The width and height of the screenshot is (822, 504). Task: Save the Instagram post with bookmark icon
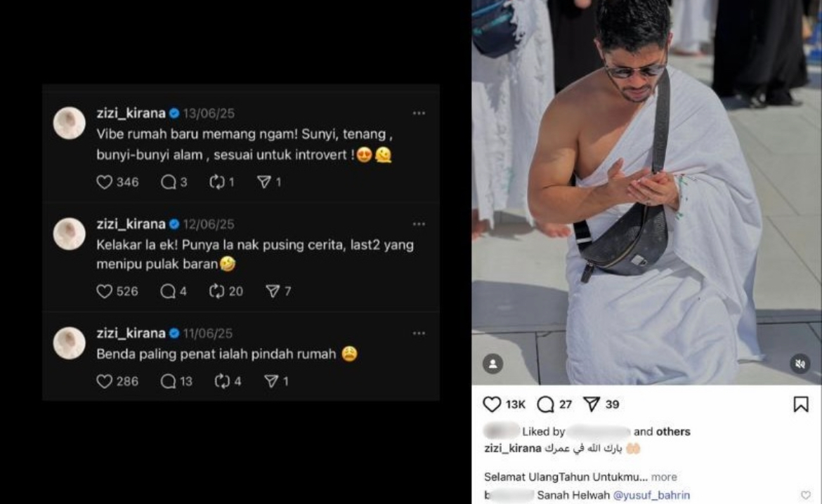800,404
